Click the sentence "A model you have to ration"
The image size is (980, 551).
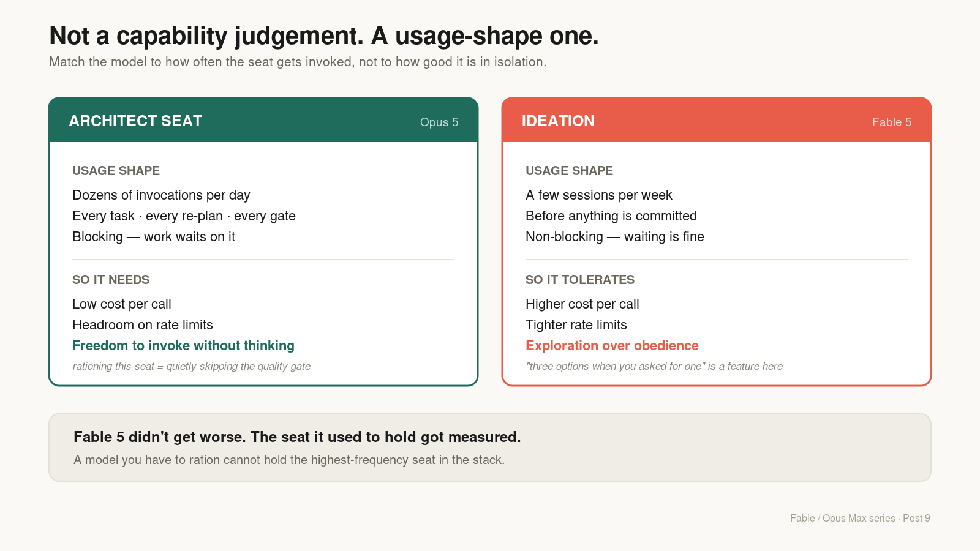[289, 460]
